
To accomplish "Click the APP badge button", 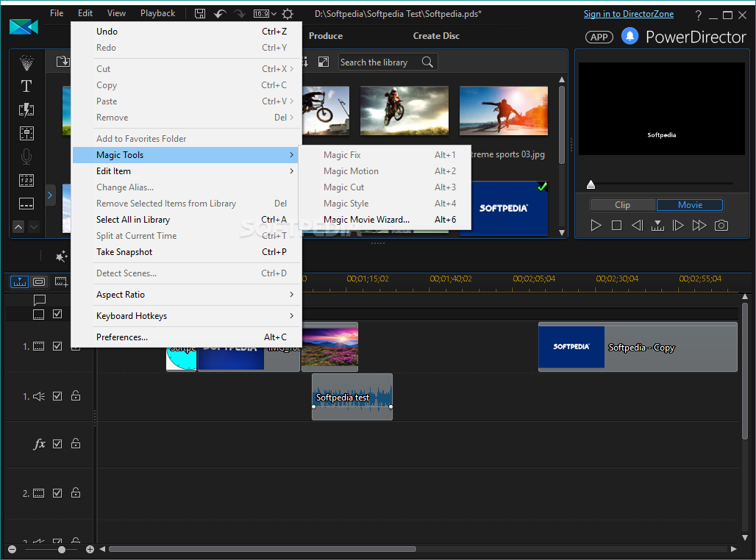I will click(599, 37).
